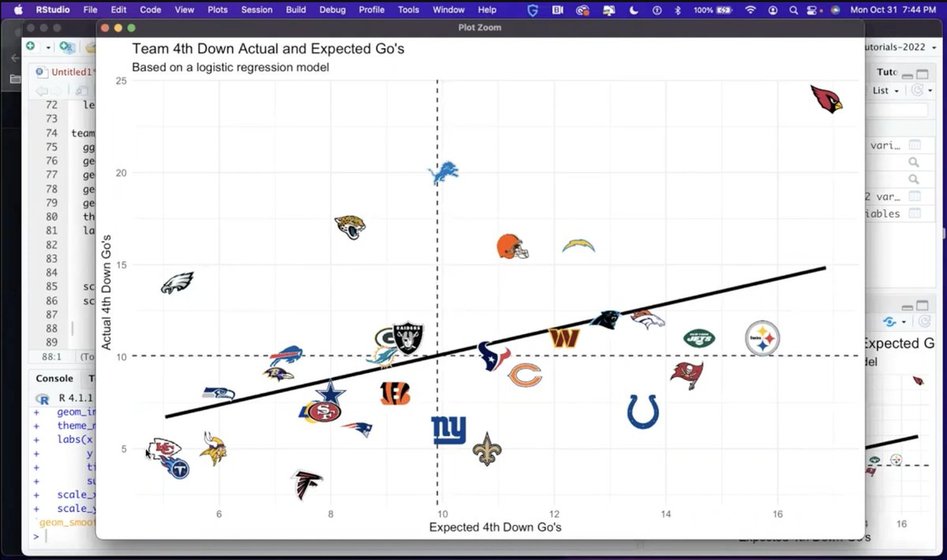Click the table icon beside '2 var' row
The width and height of the screenshot is (947, 560).
(915, 196)
